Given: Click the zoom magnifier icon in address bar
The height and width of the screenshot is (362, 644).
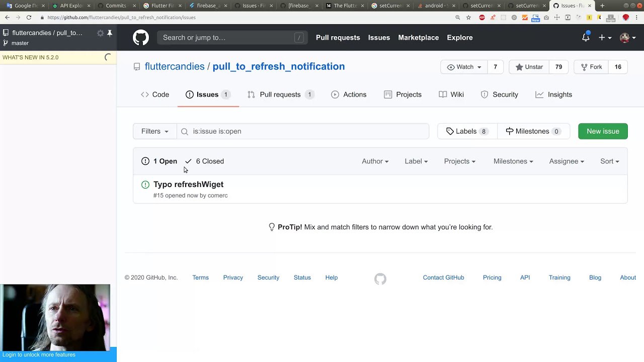Looking at the screenshot, I should point(458,17).
